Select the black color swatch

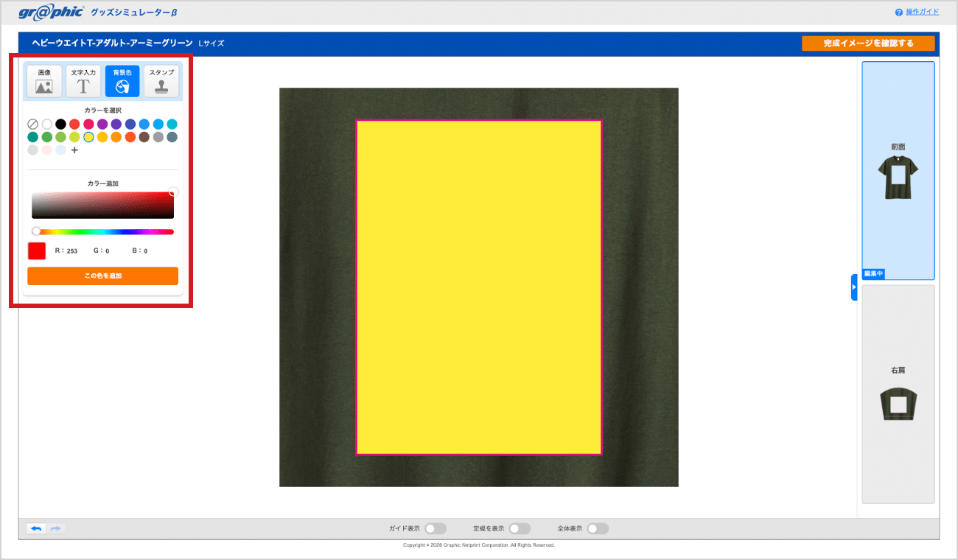(x=60, y=124)
